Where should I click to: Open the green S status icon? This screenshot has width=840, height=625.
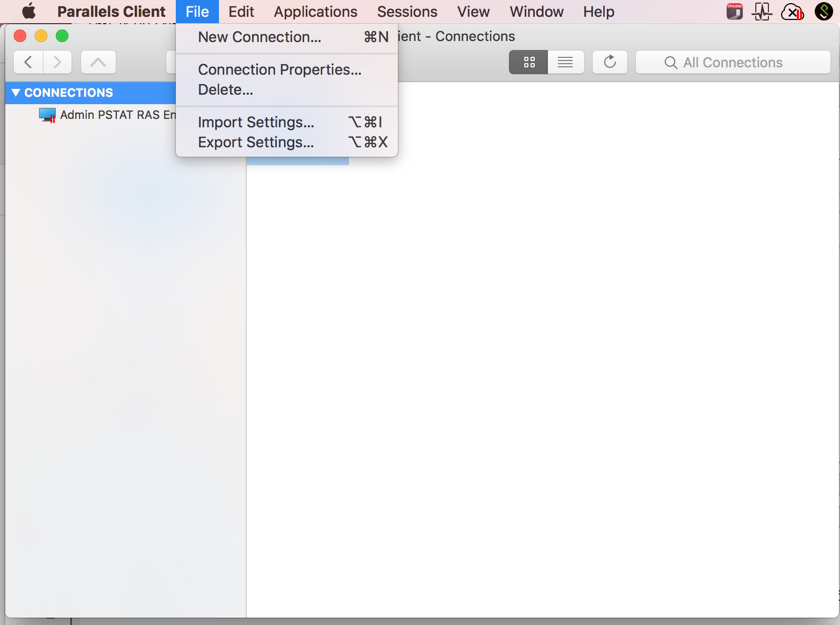tap(824, 11)
